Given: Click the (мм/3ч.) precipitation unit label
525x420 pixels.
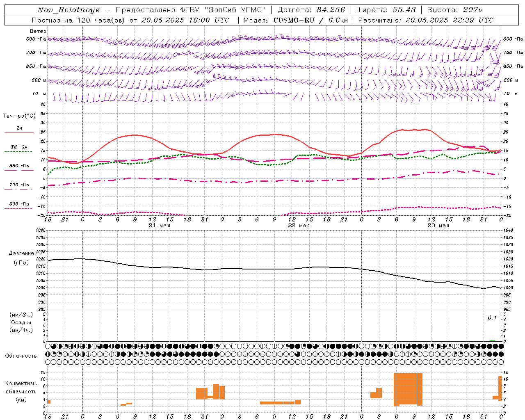Looking at the screenshot, I should [x=21, y=315].
